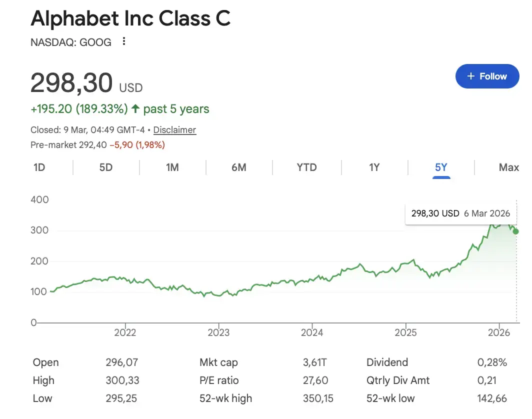View the 6M performance chart
Viewport: 532px width, 419px height.
[239, 167]
